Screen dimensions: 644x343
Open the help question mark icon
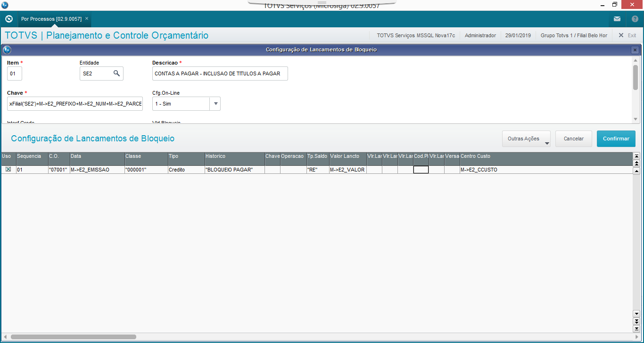coord(635,19)
